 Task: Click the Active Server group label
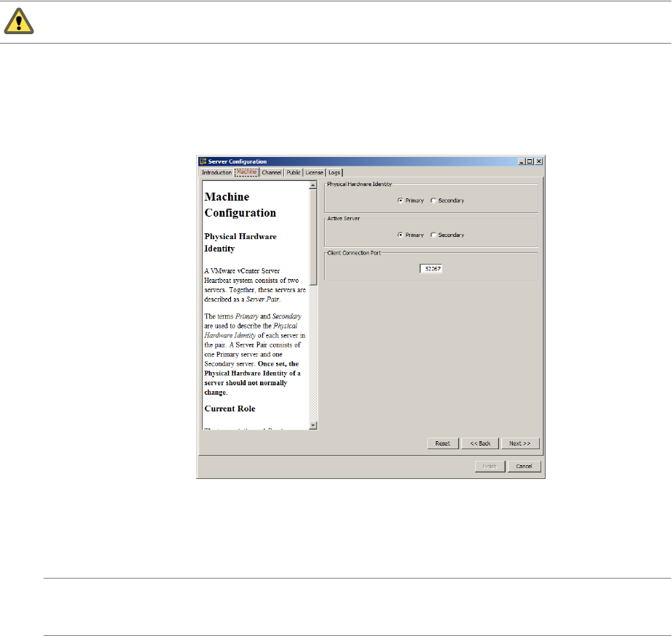tap(344, 218)
